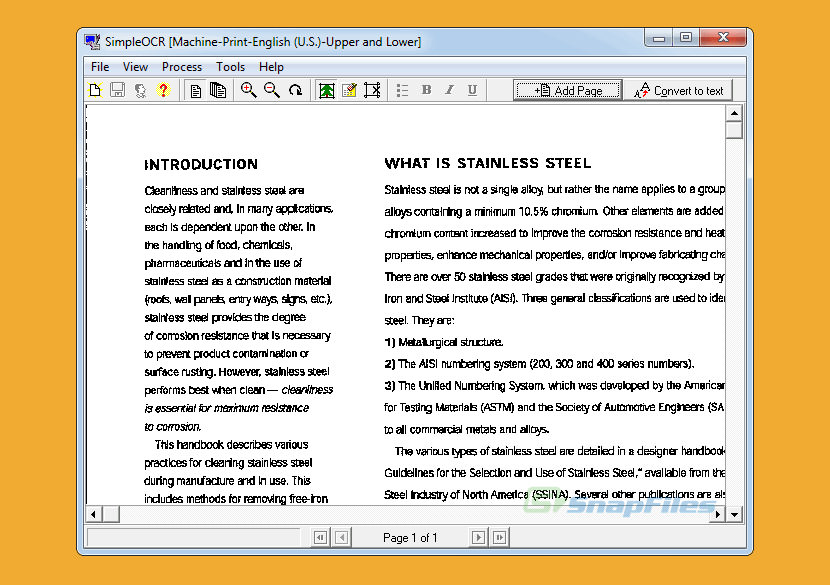830x585 pixels.
Task: Click the New document icon
Action: (95, 91)
